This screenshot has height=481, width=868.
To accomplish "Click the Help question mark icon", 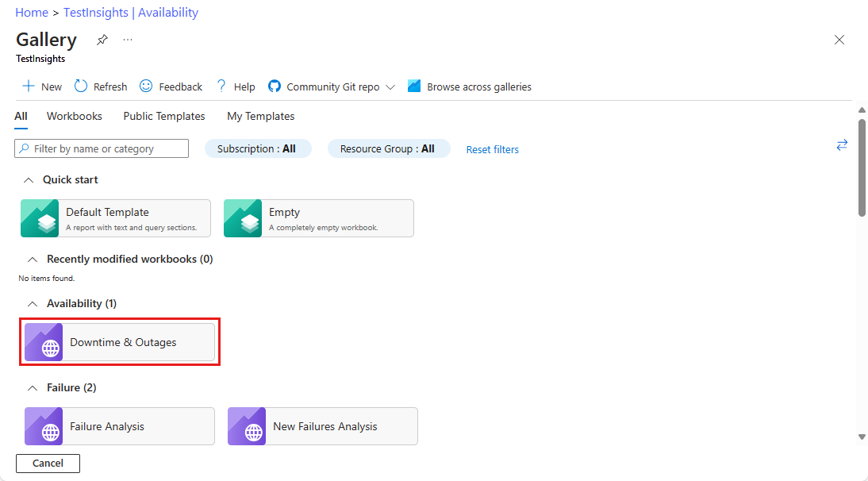I will [x=221, y=86].
